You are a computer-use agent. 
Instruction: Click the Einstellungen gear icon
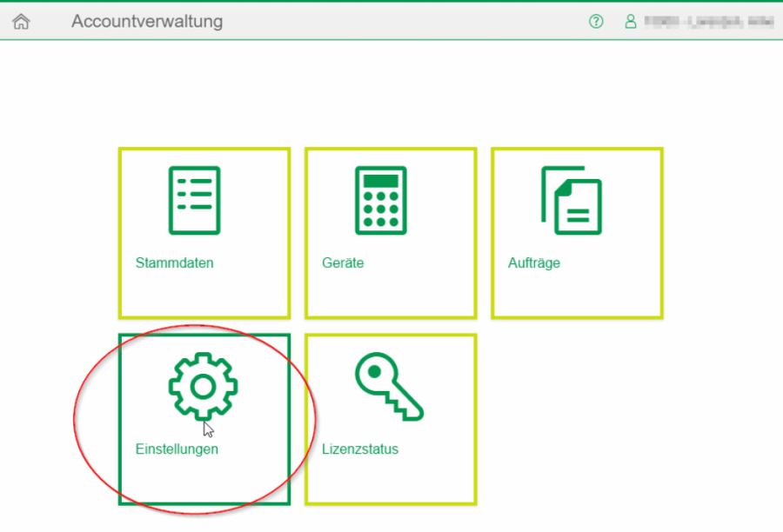point(203,387)
